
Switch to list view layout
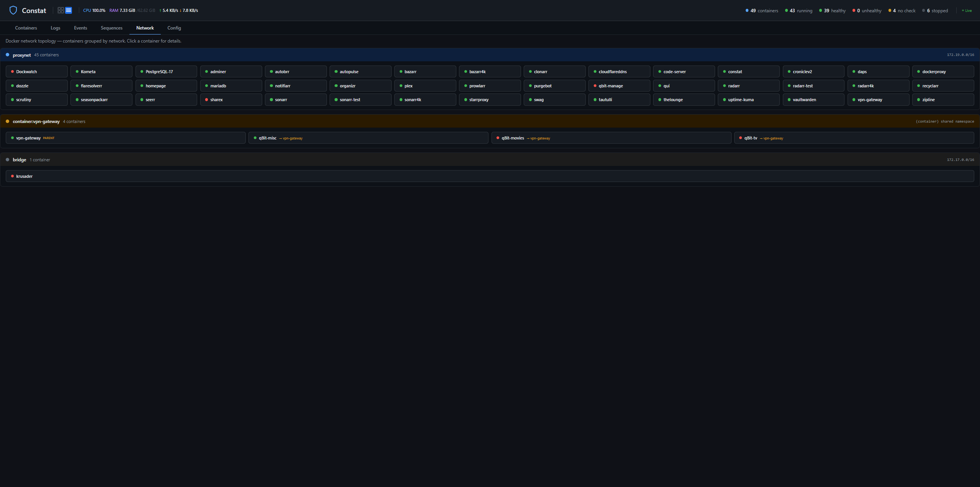(x=69, y=10)
